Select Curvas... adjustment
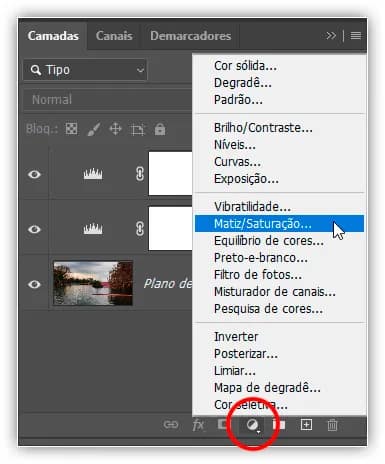The image size is (385, 464). 279,162
